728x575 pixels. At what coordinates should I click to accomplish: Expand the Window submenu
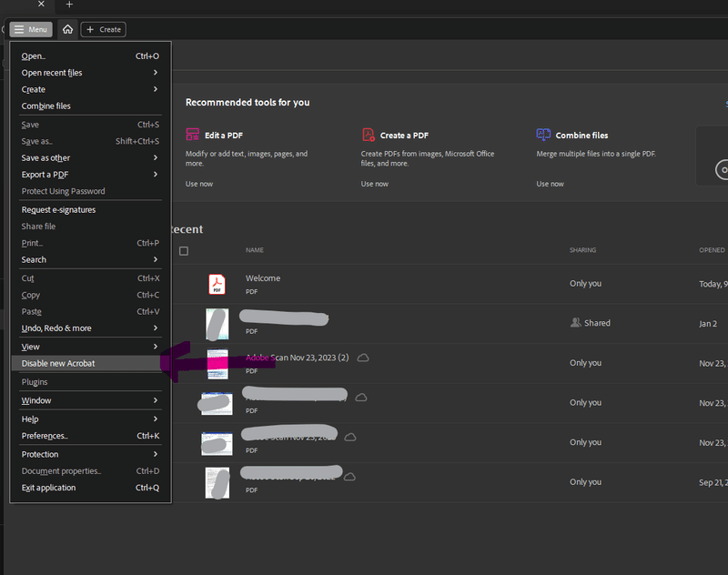90,401
